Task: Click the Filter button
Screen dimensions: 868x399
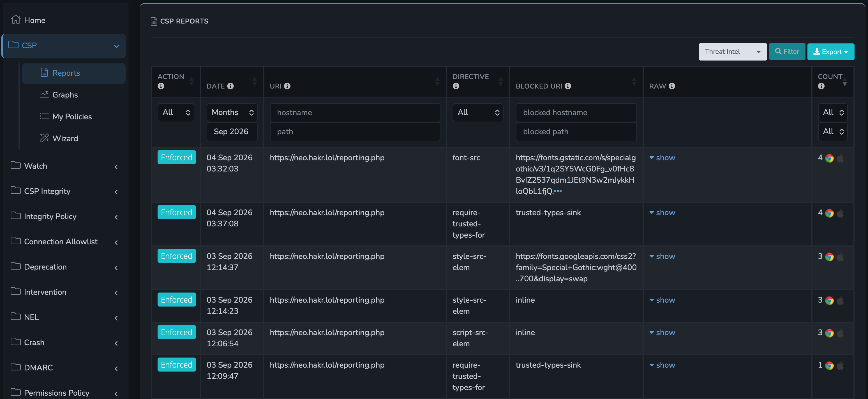Action: [x=787, y=52]
